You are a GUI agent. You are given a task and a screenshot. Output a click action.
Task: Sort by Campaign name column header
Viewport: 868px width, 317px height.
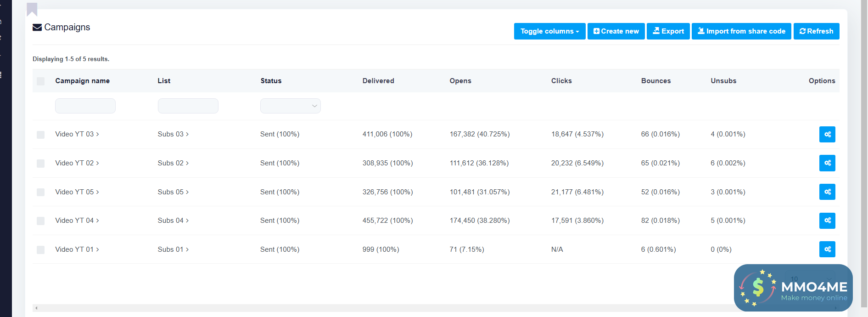point(83,81)
